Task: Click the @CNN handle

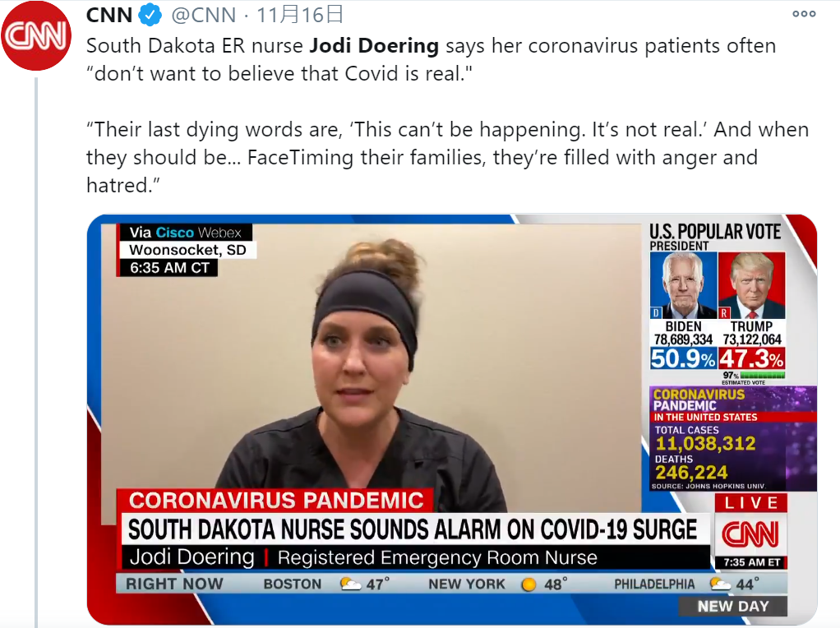Action: pyautogui.click(x=204, y=15)
